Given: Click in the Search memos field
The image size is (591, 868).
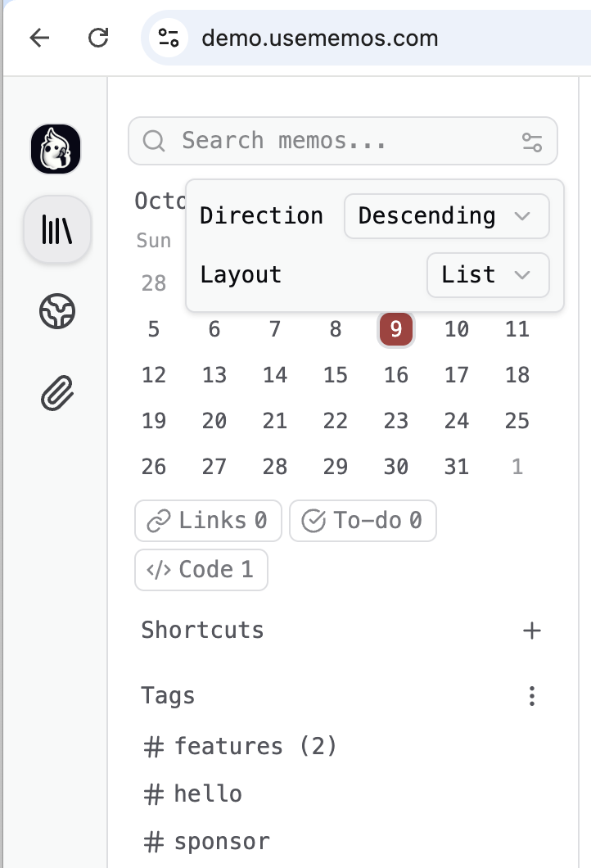Looking at the screenshot, I should [344, 141].
